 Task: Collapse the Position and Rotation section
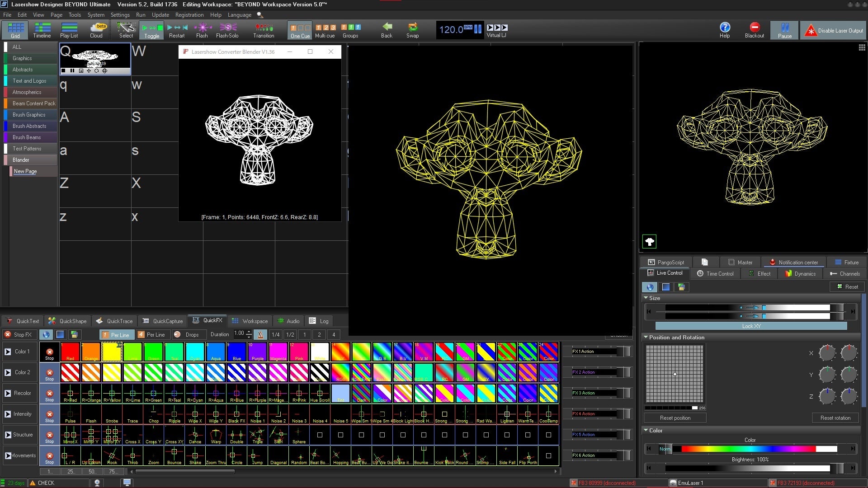coord(646,338)
